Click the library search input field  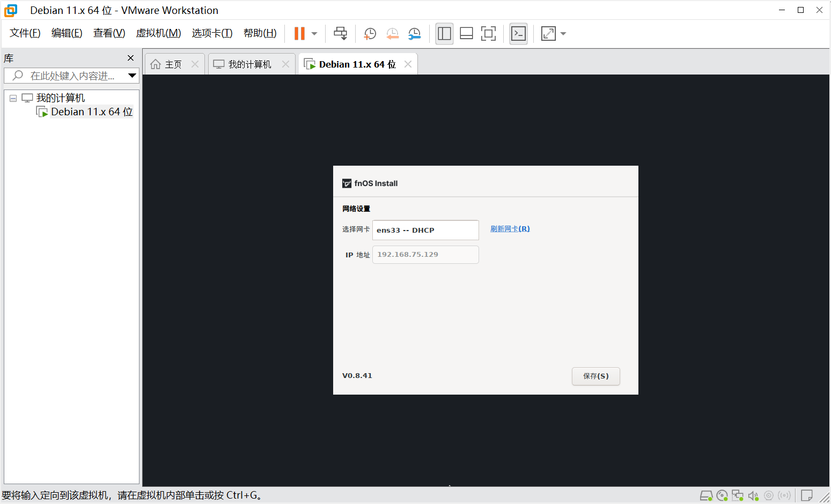click(72, 76)
